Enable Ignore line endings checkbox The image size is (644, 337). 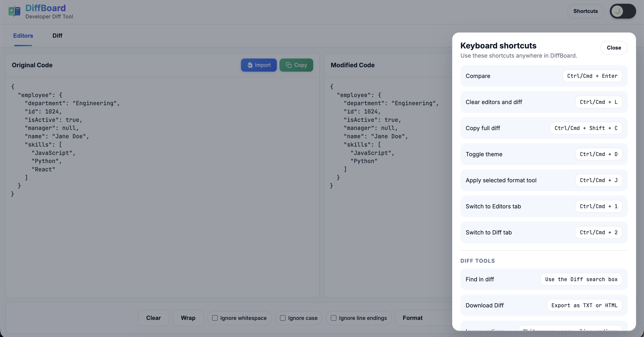(333, 318)
